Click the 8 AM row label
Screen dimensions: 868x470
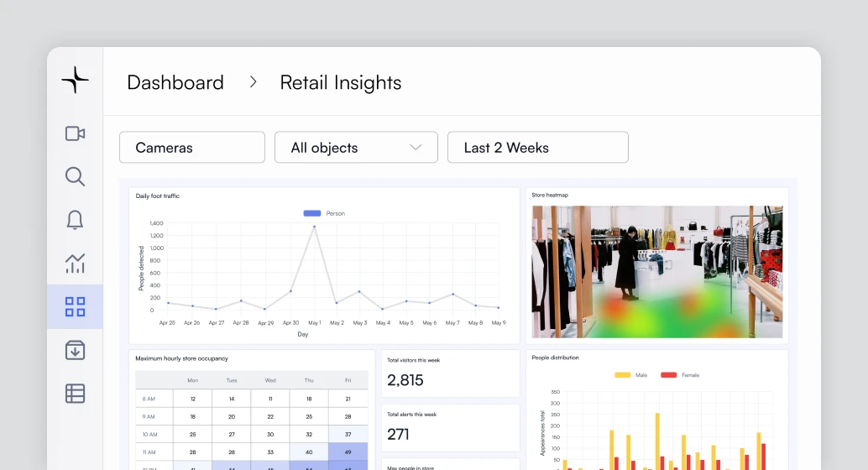coord(149,399)
